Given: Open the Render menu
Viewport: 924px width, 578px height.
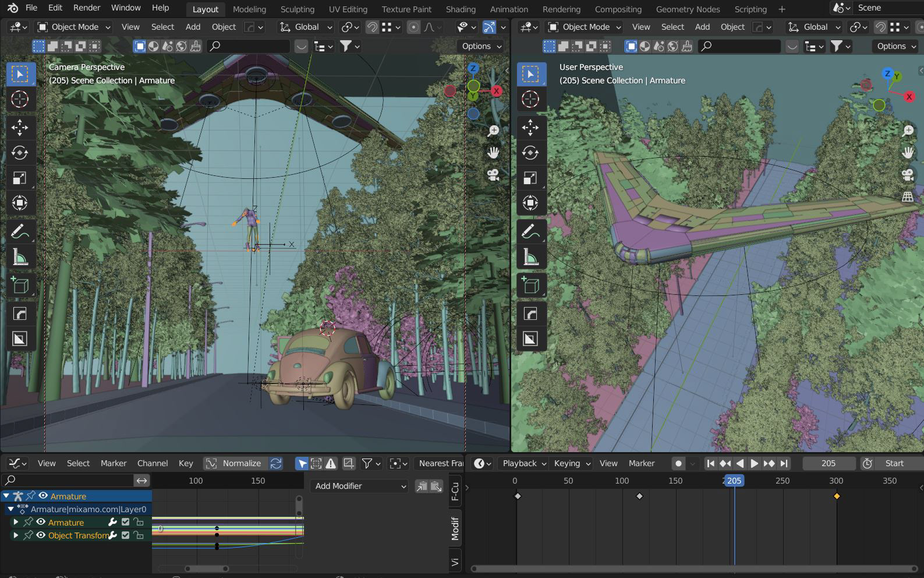Looking at the screenshot, I should tap(87, 8).
